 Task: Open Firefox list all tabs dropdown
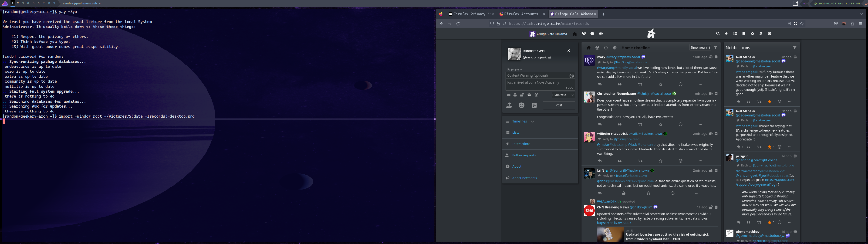(x=861, y=14)
